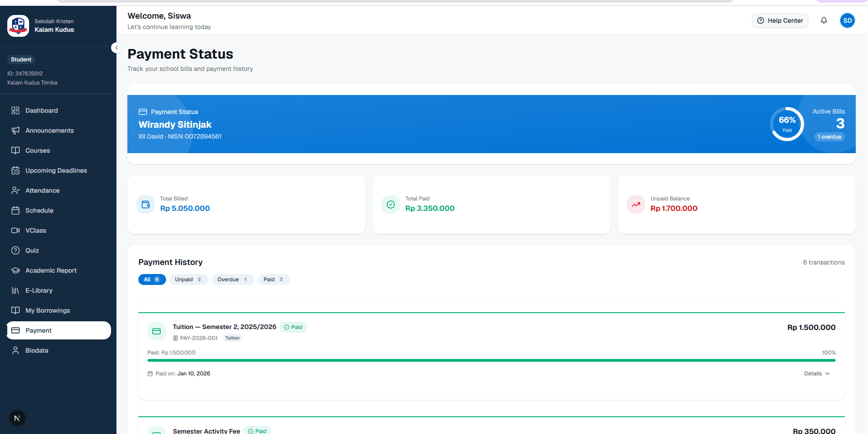Image resolution: width=868 pixels, height=434 pixels.
Task: Click the 6 transactions label
Action: pyautogui.click(x=824, y=262)
